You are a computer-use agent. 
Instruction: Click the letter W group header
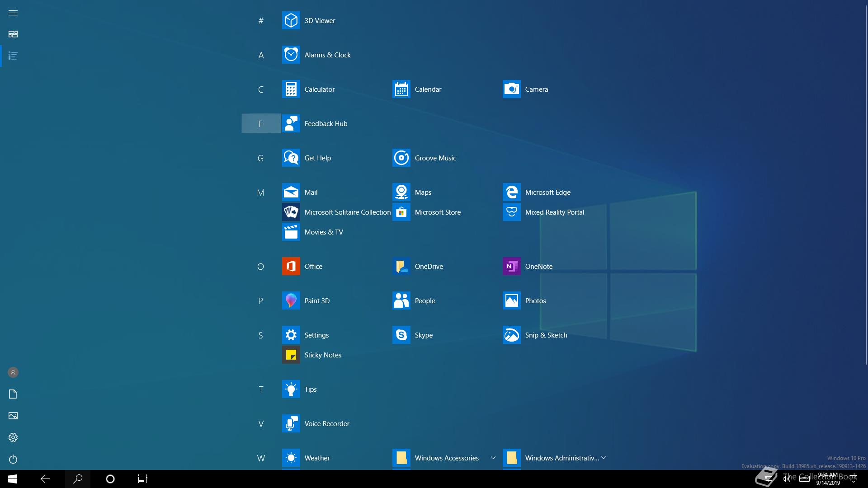[x=261, y=458]
